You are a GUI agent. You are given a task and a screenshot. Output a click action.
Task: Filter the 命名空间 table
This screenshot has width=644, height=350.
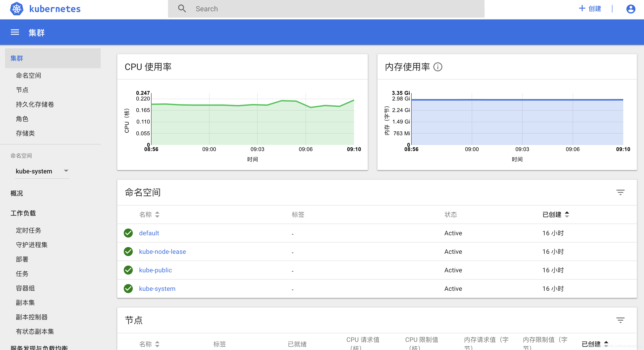click(620, 192)
